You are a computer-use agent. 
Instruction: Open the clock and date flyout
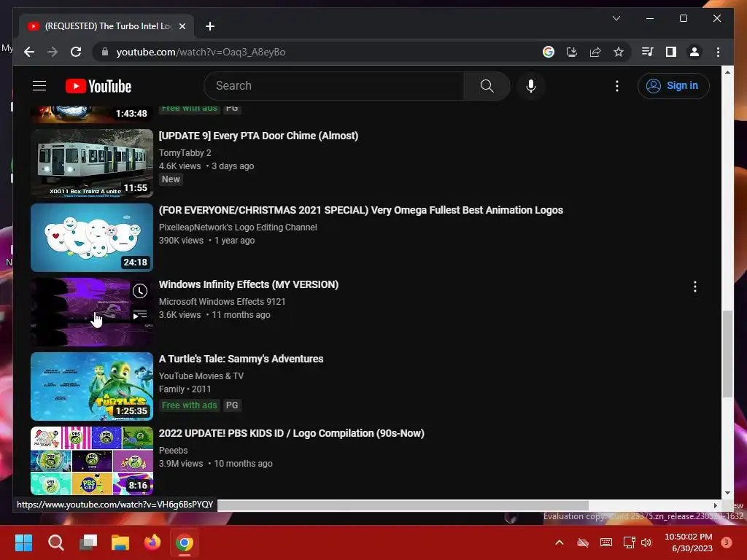click(x=689, y=542)
